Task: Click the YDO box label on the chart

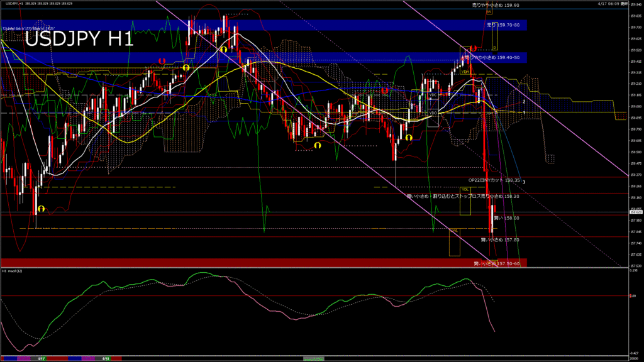Action: pyautogui.click(x=433, y=112)
